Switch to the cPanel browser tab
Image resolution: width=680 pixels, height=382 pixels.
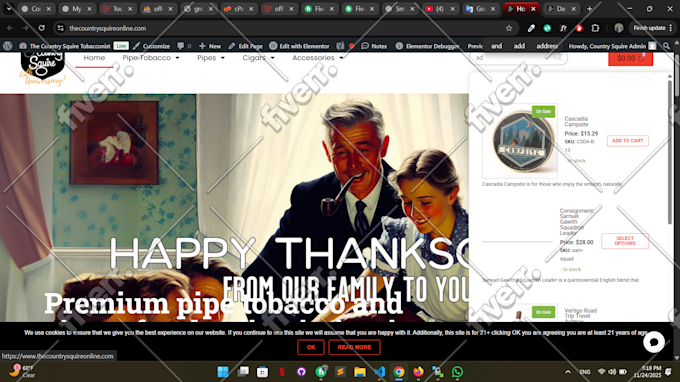click(239, 9)
